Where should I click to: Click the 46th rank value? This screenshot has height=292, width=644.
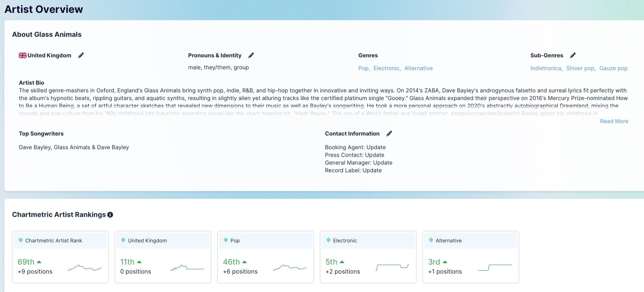231,262
